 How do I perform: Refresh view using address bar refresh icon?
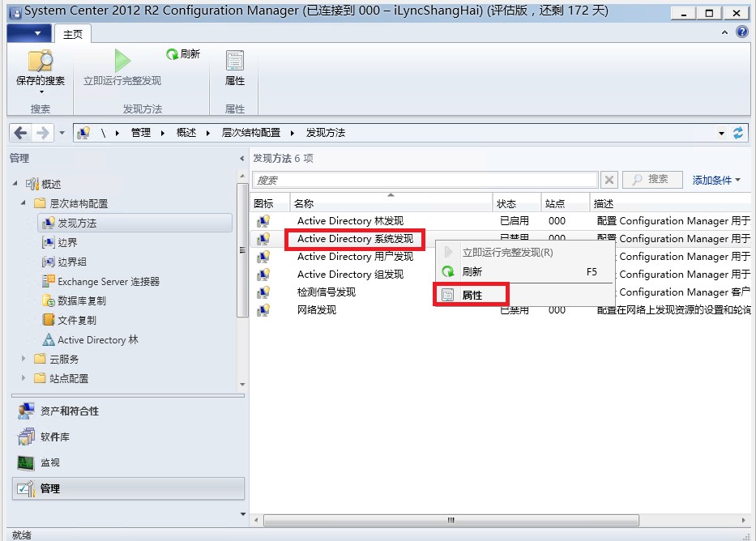pos(738,133)
